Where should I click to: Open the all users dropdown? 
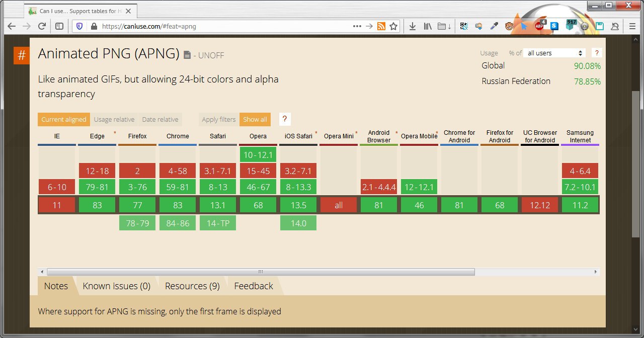pyautogui.click(x=555, y=53)
